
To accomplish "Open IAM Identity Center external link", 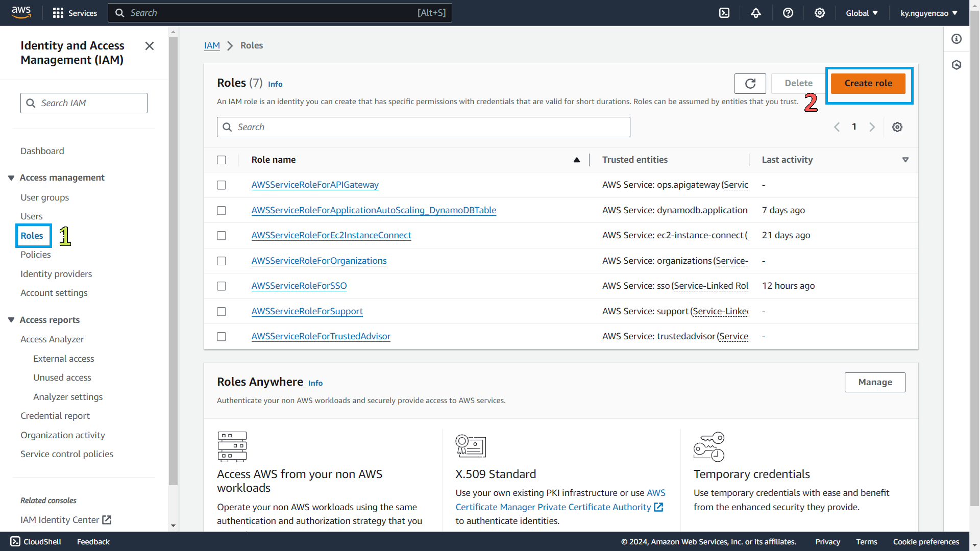I will click(x=66, y=519).
